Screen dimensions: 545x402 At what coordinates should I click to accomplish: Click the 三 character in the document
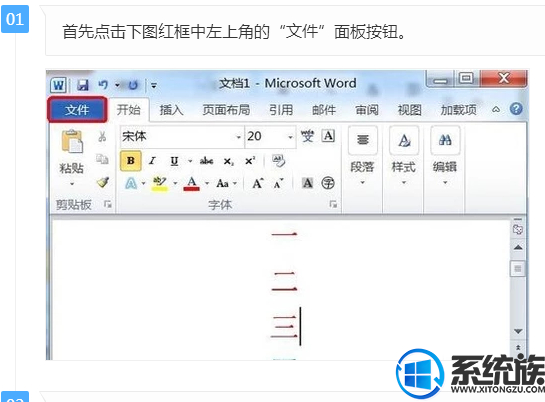(285, 327)
